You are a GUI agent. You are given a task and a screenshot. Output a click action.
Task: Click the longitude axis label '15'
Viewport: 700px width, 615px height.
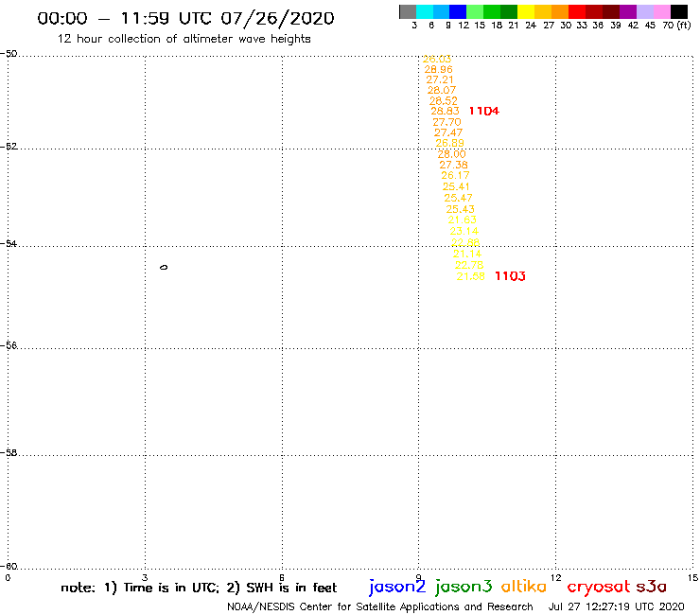692,578
